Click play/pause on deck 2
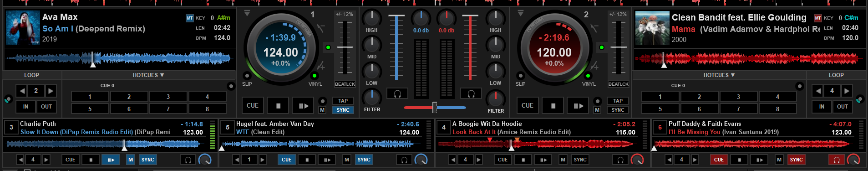The width and height of the screenshot is (868, 171). pyautogui.click(x=579, y=105)
